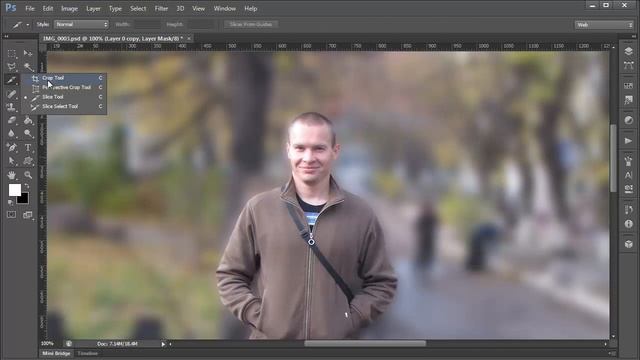Switch to the Mini Bridge tab

pyautogui.click(x=56, y=353)
